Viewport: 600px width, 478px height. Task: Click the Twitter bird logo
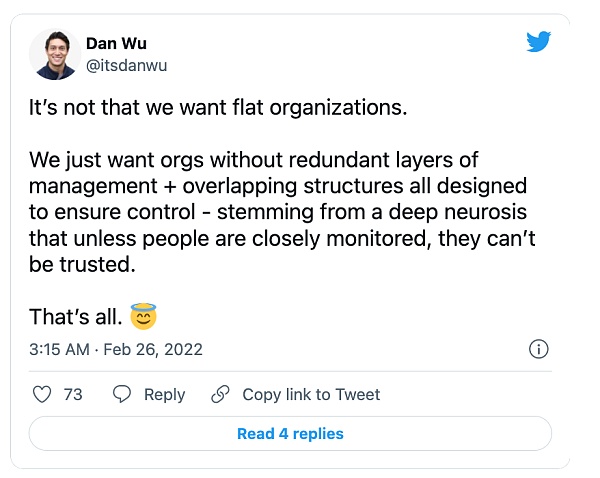pyautogui.click(x=538, y=42)
